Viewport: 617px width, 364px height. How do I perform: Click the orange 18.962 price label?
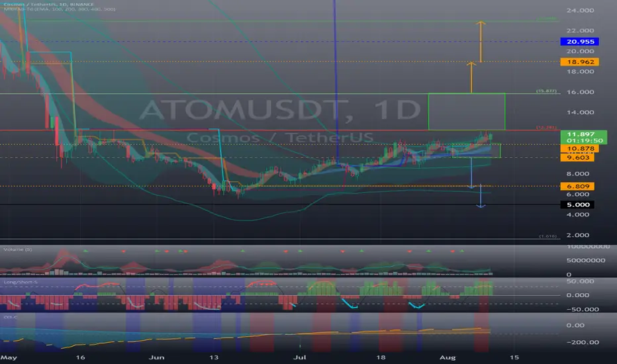(x=580, y=62)
